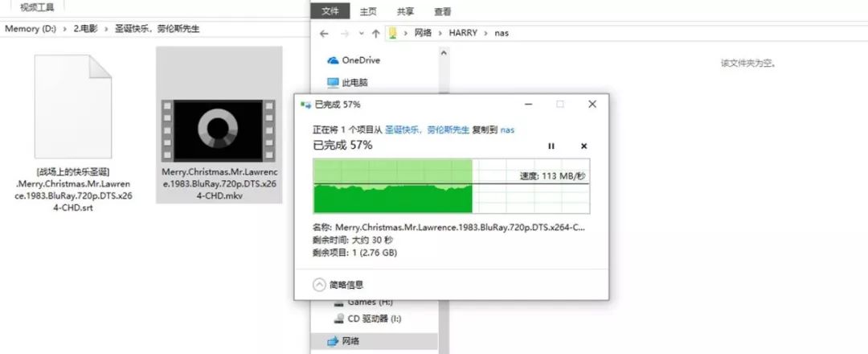Switch to the 主页 ribbon tab
Image resolution: width=868 pixels, height=354 pixels.
tap(368, 11)
